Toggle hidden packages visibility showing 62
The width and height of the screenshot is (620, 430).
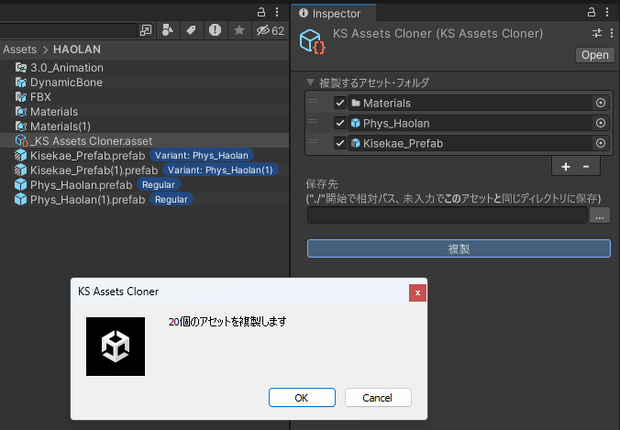[270, 30]
